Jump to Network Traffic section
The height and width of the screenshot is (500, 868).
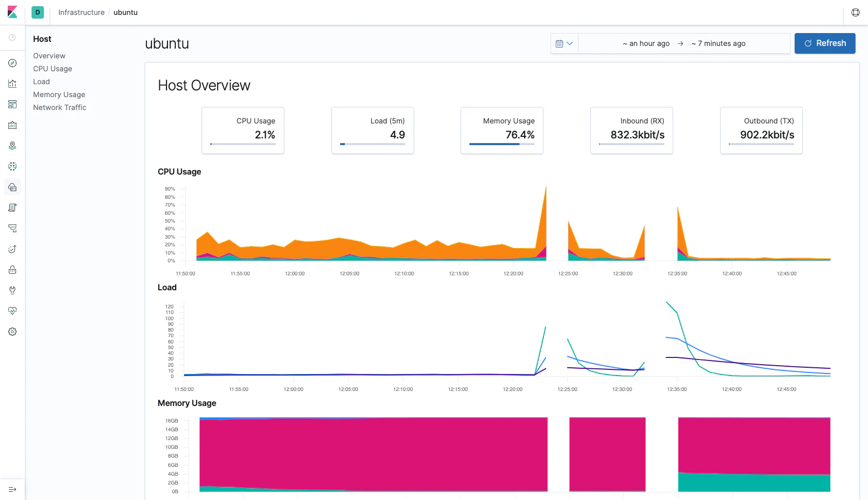pyautogui.click(x=59, y=107)
